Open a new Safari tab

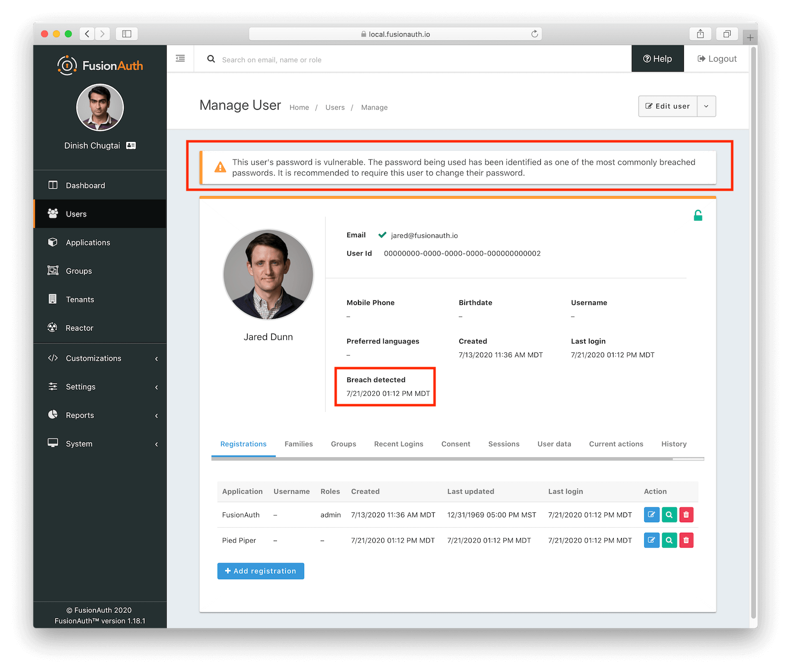[x=750, y=38]
